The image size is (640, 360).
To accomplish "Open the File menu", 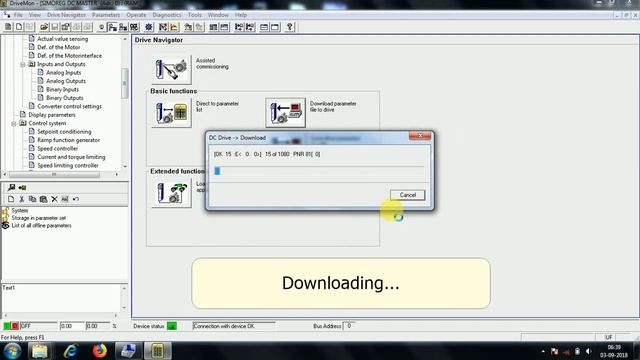I will pyautogui.click(x=18, y=15).
